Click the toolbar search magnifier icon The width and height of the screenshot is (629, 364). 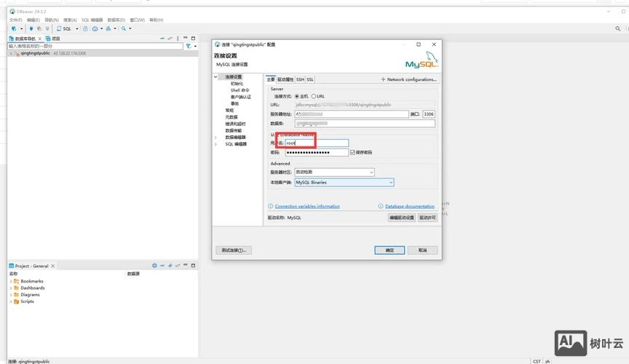point(124,28)
